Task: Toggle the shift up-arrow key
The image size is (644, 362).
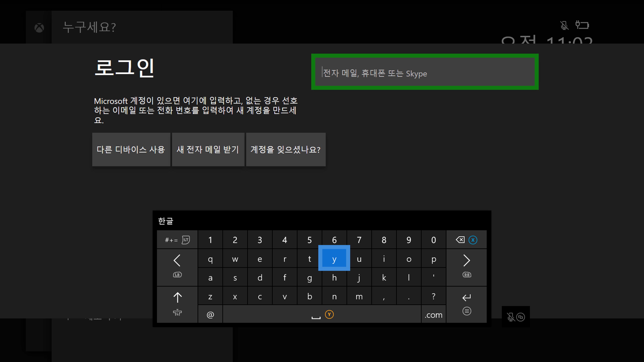Action: 177,305
